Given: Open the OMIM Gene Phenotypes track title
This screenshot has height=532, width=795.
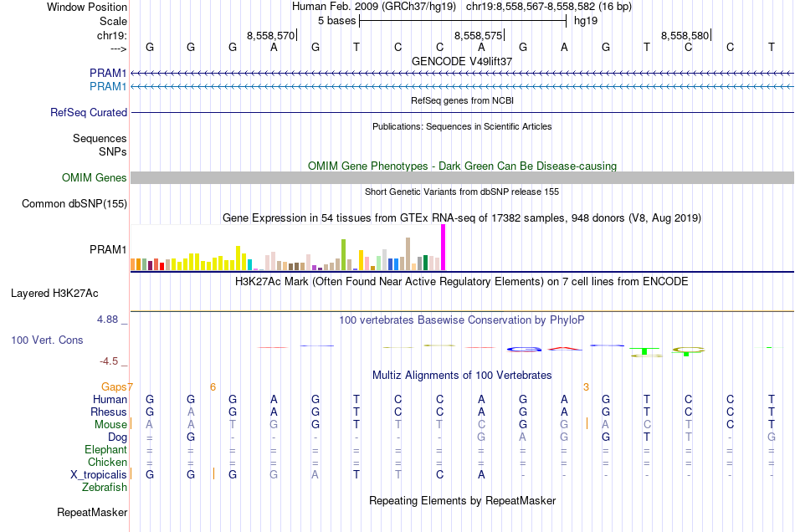Looking at the screenshot, I should (463, 166).
